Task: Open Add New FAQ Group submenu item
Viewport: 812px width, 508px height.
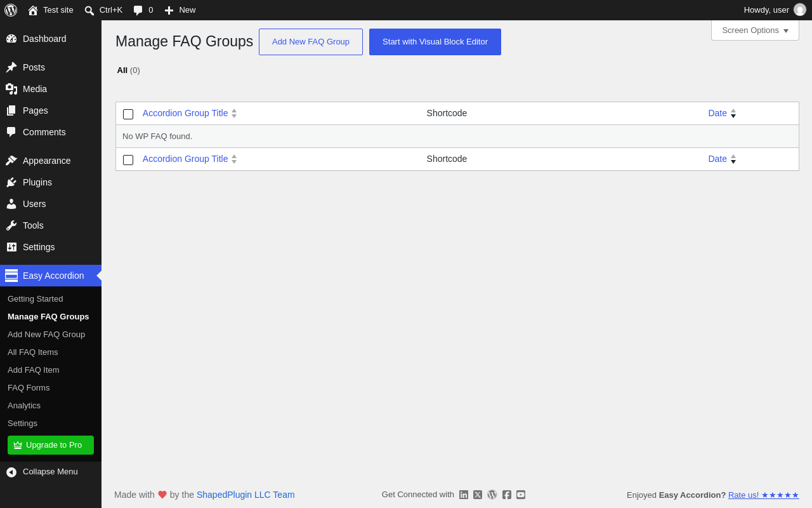Action: (x=46, y=334)
